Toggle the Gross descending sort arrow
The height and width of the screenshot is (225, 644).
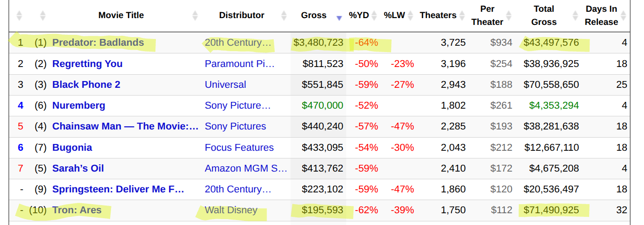(339, 18)
